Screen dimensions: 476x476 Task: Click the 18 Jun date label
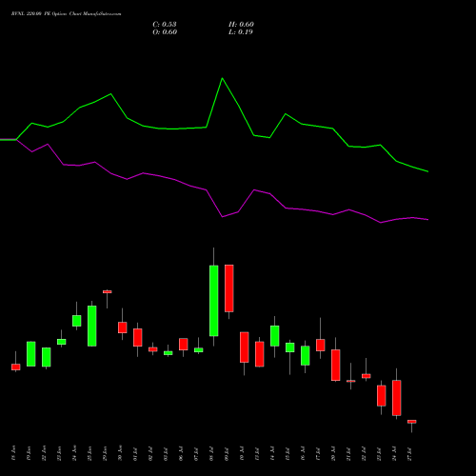coord(13,453)
